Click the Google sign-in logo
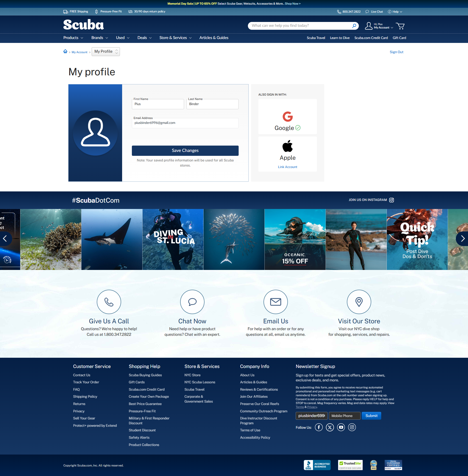The height and width of the screenshot is (476, 468). pos(287,117)
